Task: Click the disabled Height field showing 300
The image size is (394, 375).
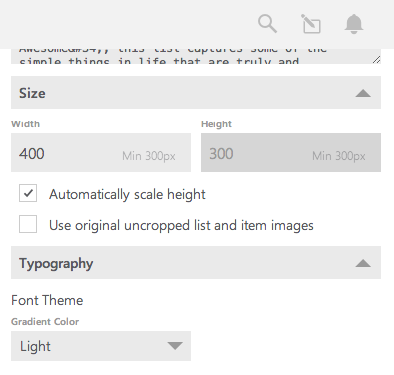Action: click(x=291, y=153)
